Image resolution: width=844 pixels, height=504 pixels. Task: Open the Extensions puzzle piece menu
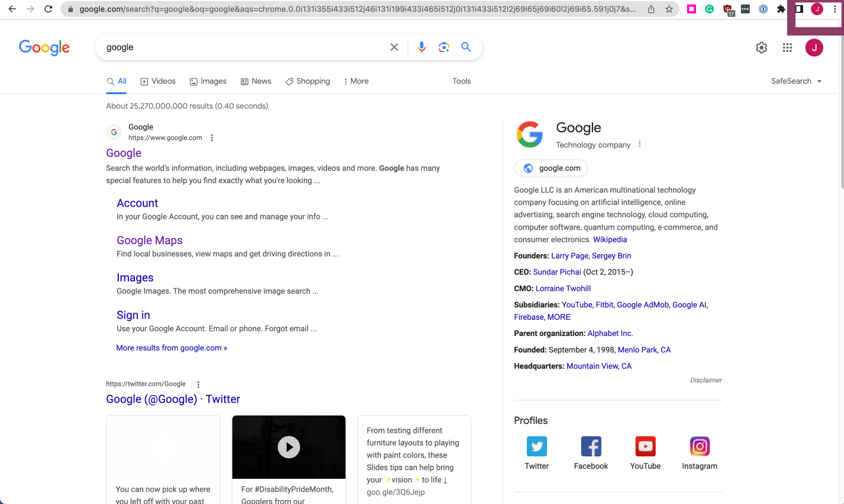pos(781,9)
